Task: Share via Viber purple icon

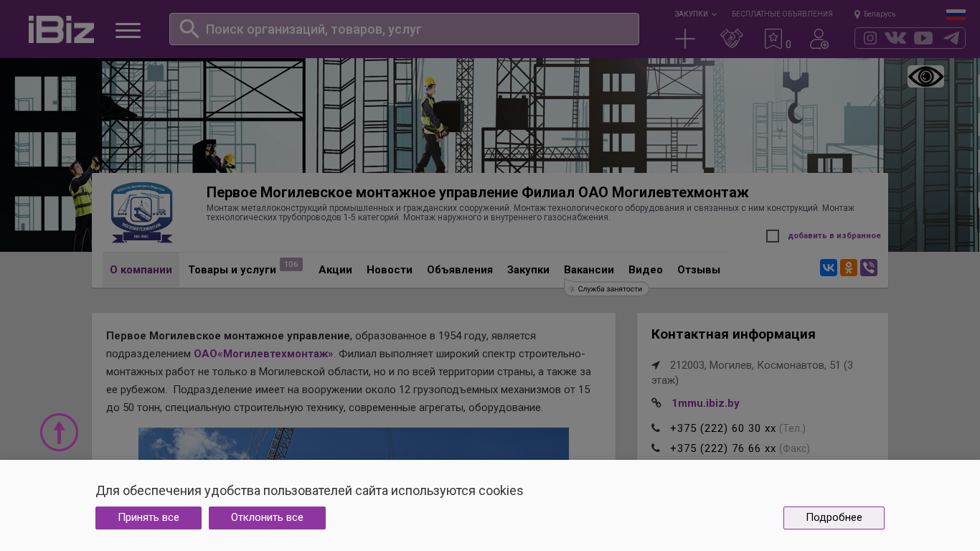Action: (x=869, y=268)
